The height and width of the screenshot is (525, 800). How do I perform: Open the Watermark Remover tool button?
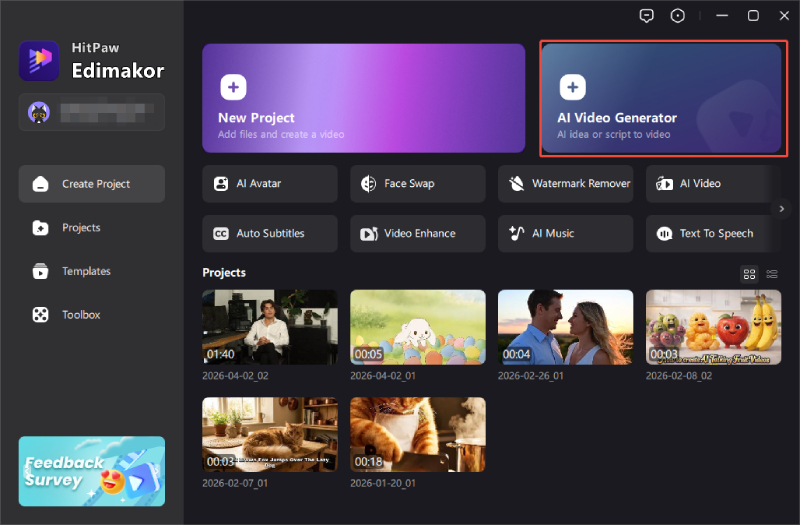click(x=566, y=184)
